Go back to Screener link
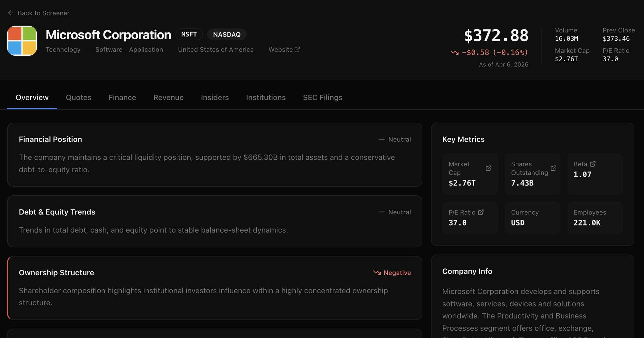644x338 pixels. pyautogui.click(x=39, y=13)
